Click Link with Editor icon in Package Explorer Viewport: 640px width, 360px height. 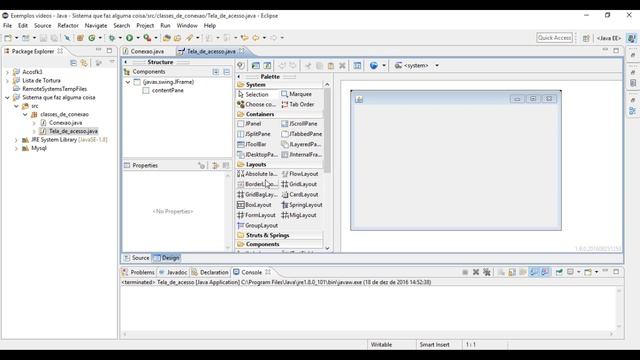pos(84,63)
